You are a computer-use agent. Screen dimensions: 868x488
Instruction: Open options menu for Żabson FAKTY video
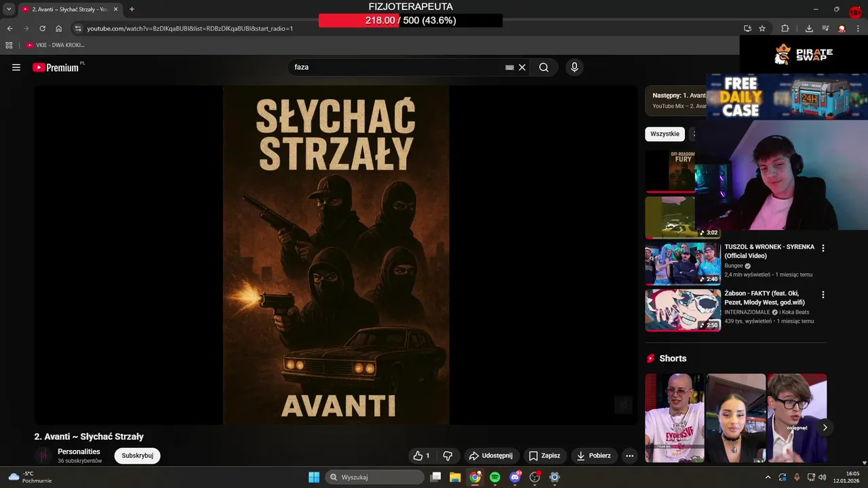click(x=823, y=295)
